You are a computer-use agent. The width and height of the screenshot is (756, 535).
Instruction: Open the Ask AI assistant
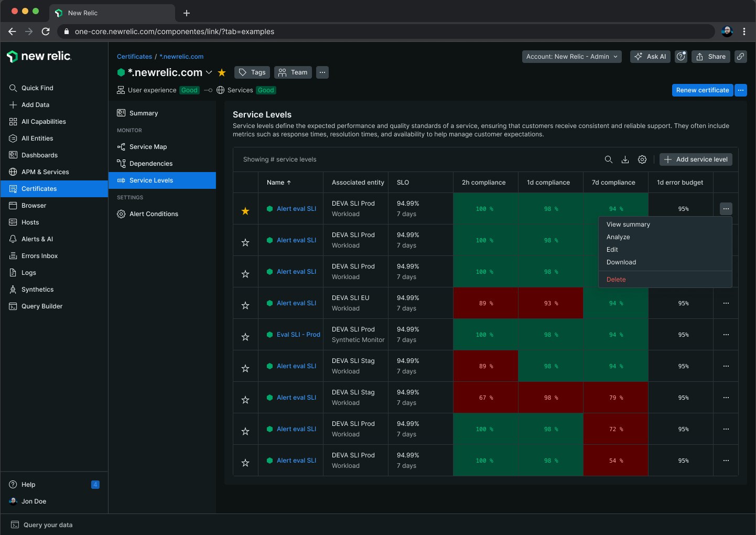tap(650, 57)
